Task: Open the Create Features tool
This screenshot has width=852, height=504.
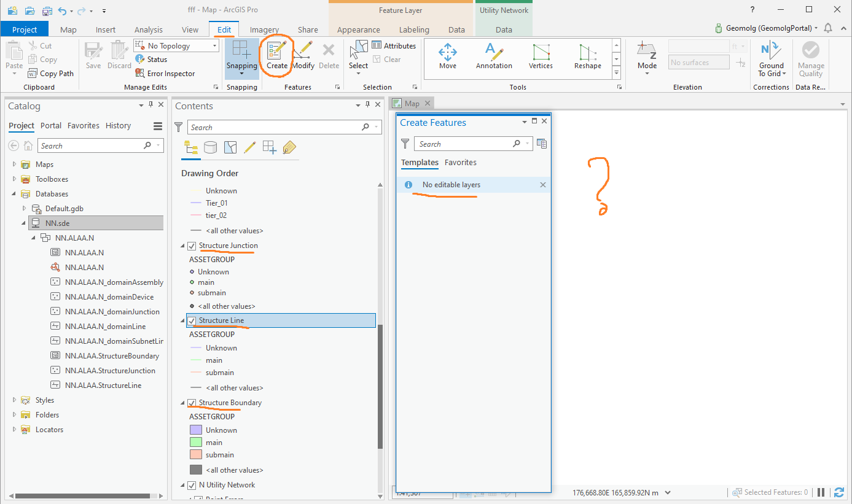Action: [x=277, y=55]
